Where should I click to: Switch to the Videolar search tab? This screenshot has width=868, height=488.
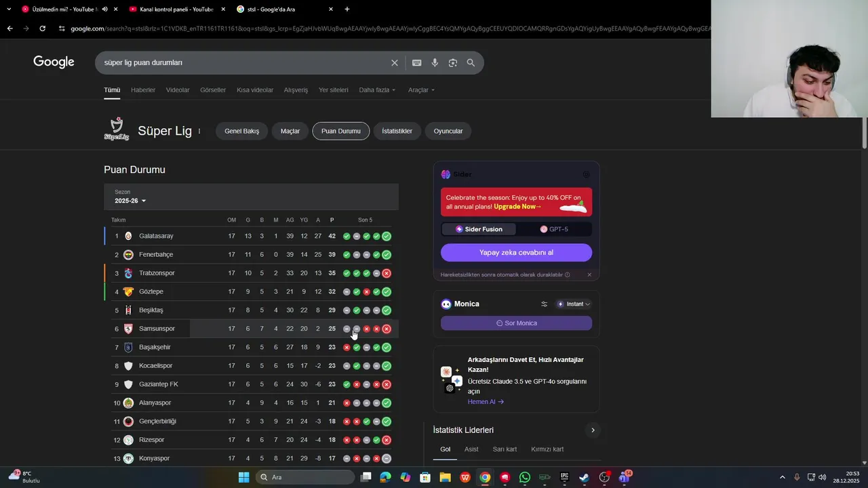tap(178, 90)
